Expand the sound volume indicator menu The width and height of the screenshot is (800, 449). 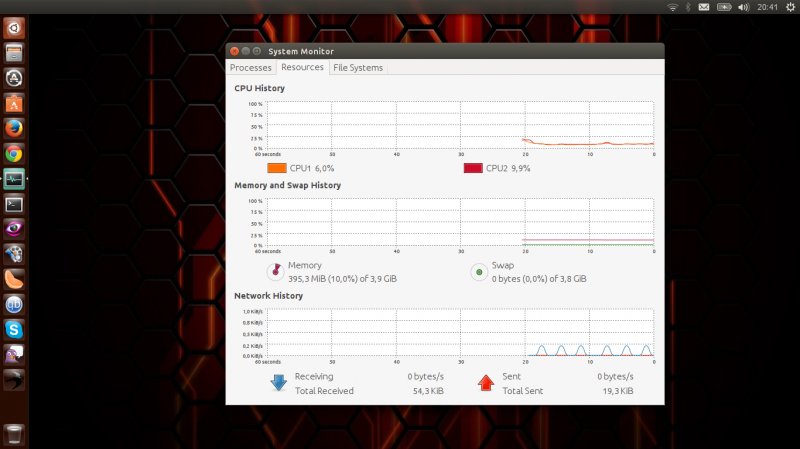coord(742,7)
